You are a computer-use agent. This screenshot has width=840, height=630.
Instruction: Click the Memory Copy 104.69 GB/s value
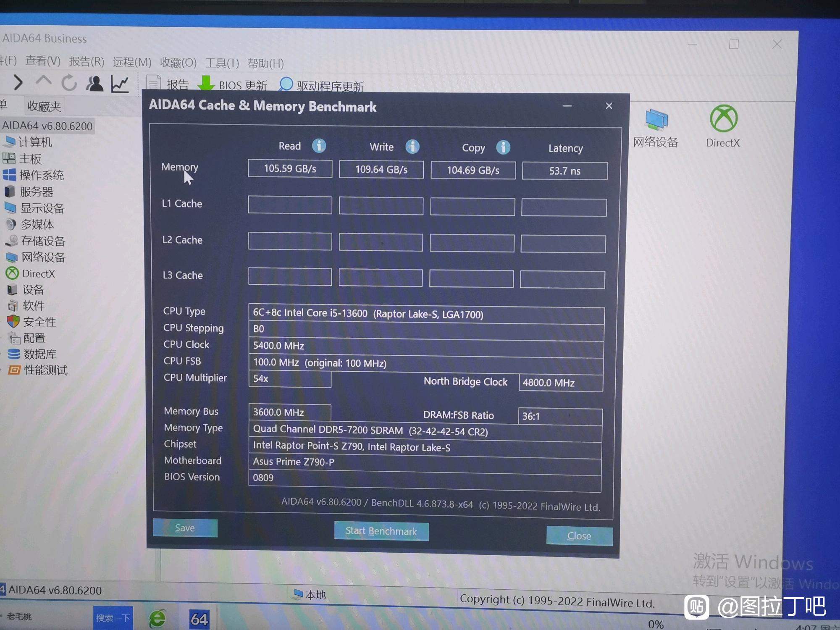(473, 170)
